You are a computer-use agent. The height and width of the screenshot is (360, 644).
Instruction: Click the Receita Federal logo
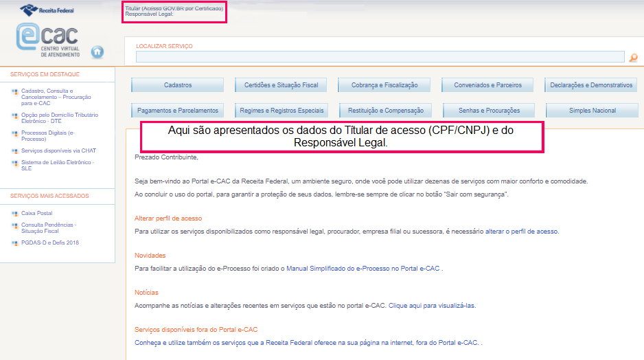point(47,10)
